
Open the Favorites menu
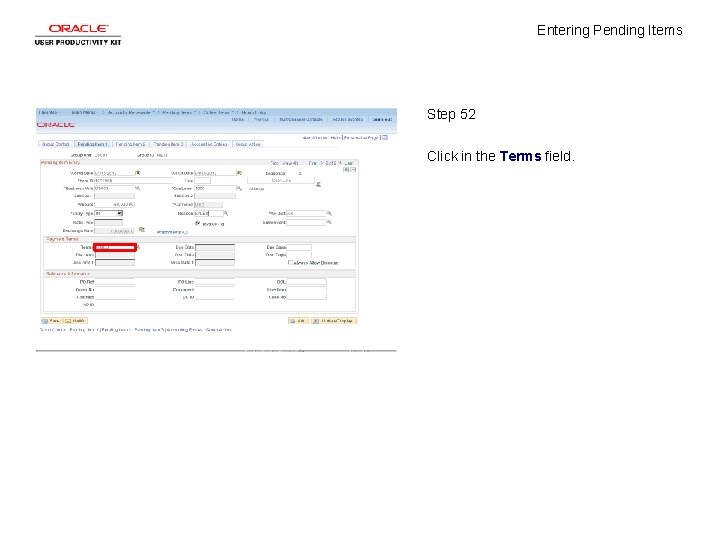coord(49,112)
